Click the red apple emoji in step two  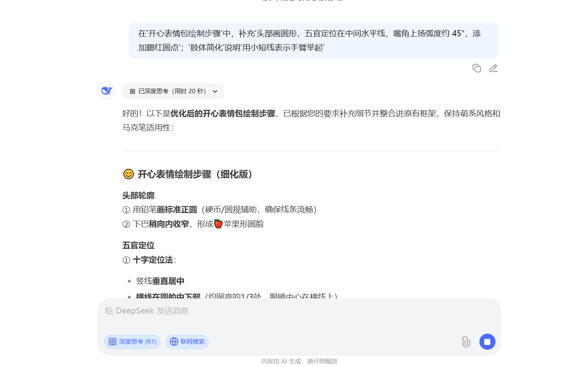coord(218,224)
